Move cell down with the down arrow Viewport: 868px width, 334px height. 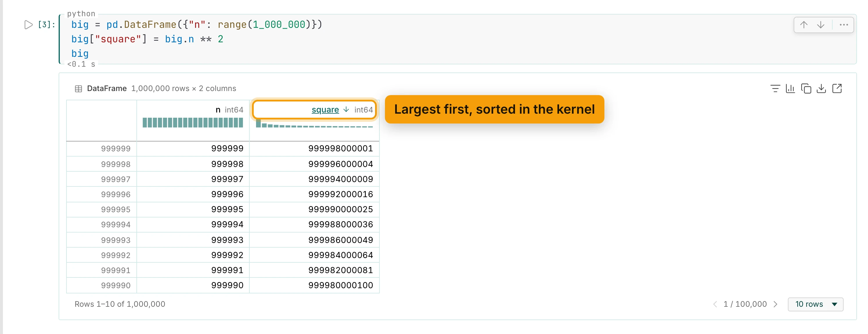821,25
